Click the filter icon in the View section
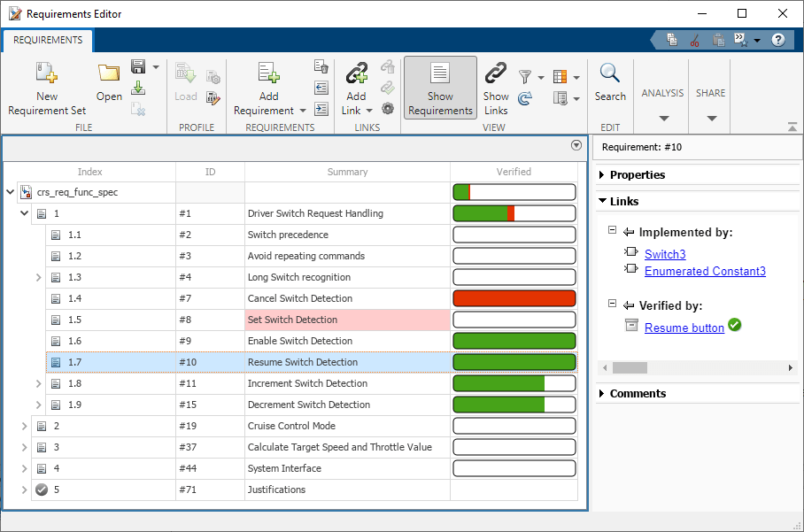The image size is (804, 532). [526, 76]
